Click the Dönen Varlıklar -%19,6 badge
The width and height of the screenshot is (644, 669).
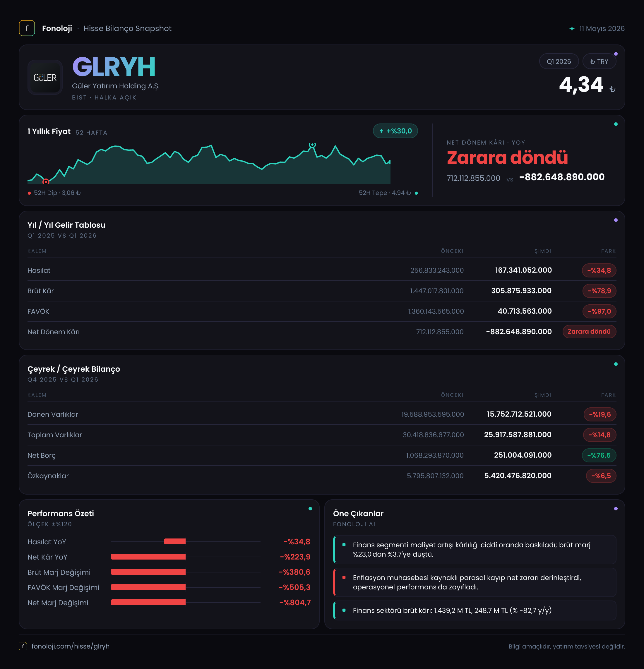coord(600,414)
